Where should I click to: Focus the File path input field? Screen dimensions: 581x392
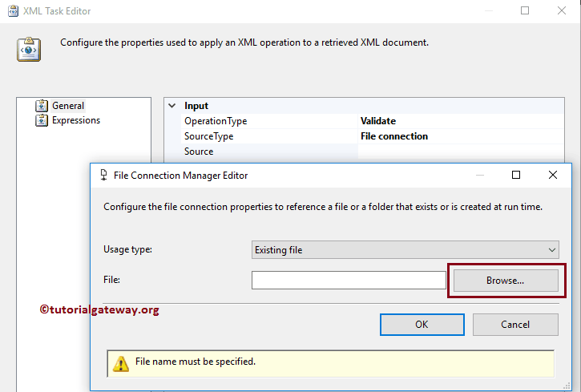[349, 280]
